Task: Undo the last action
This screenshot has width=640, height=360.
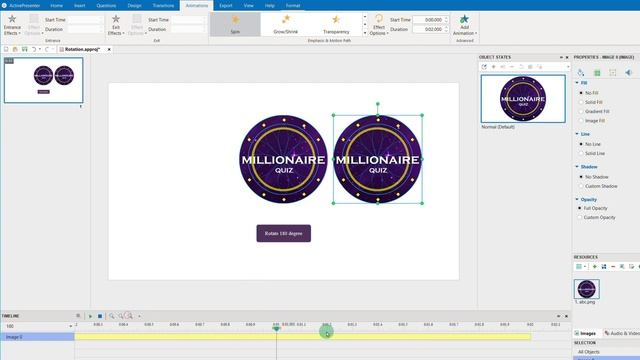Action: click(x=34, y=49)
